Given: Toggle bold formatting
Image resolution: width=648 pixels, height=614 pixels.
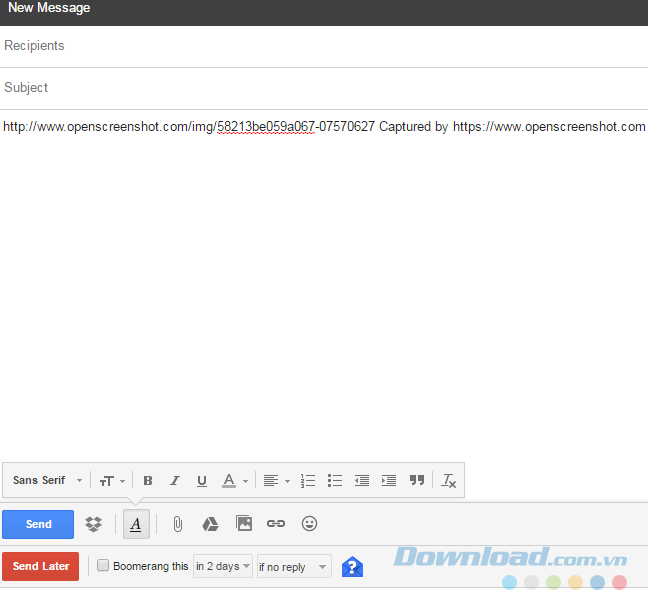Looking at the screenshot, I should (148, 481).
